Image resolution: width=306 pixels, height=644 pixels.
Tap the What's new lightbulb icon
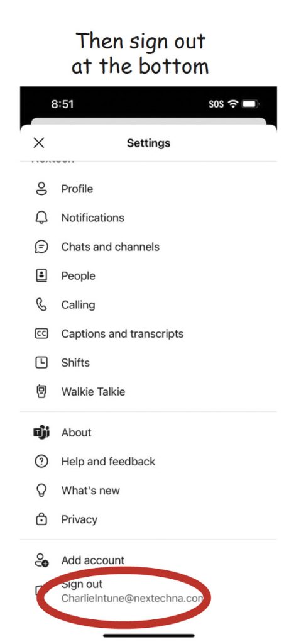pyautogui.click(x=41, y=491)
